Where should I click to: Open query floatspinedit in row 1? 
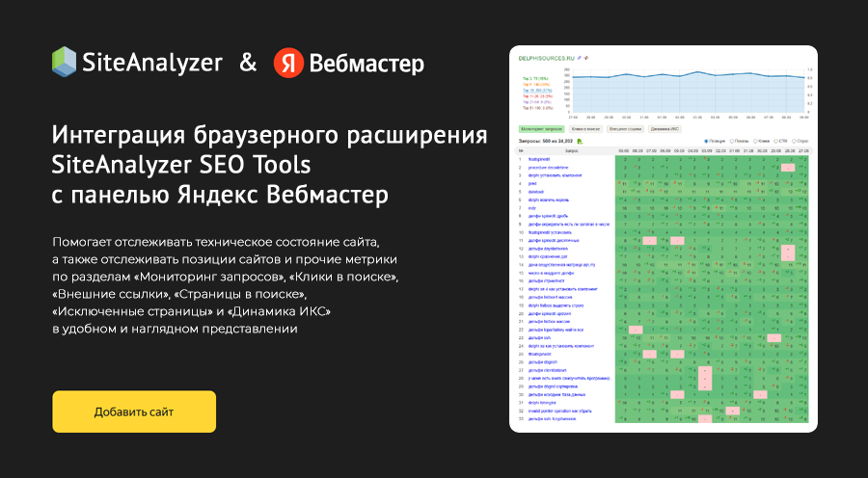pyautogui.click(x=538, y=159)
